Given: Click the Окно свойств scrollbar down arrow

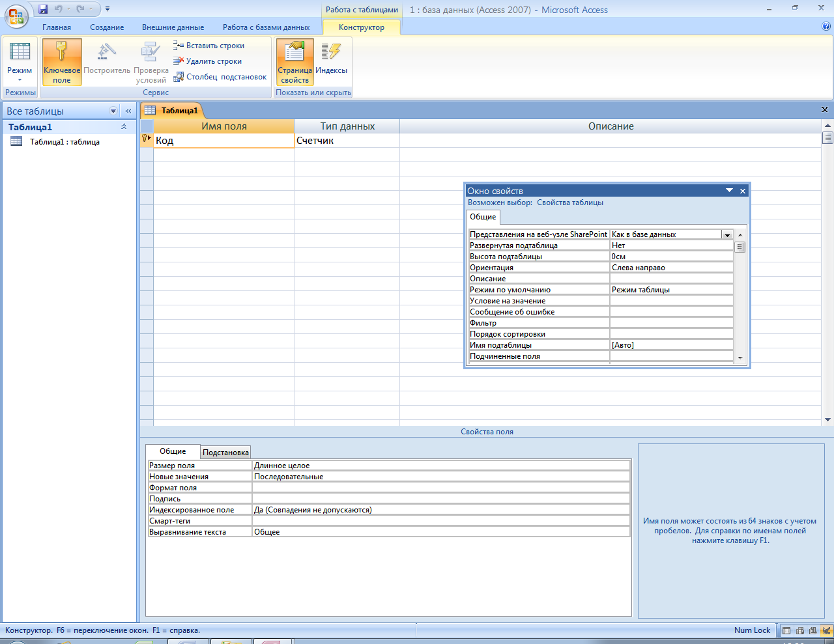Looking at the screenshot, I should [740, 358].
